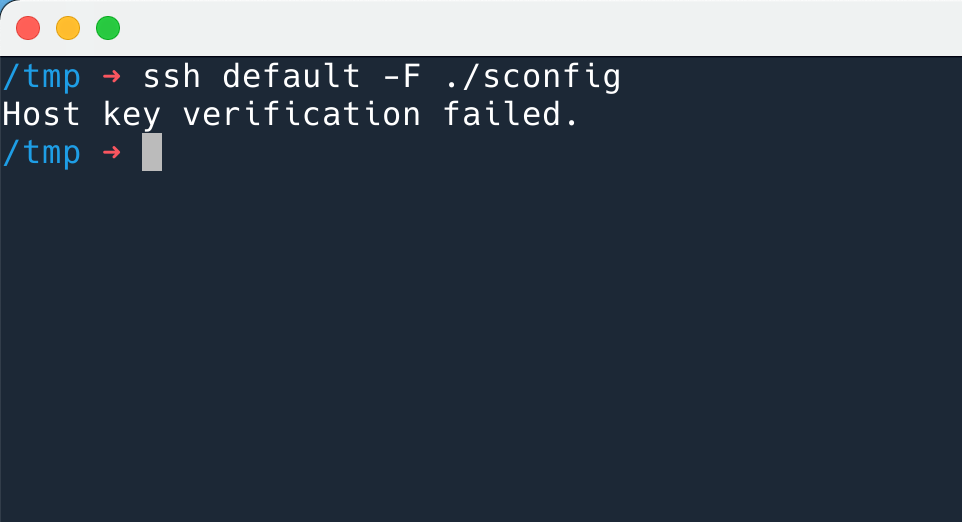Click the period ending the error message

572,123
